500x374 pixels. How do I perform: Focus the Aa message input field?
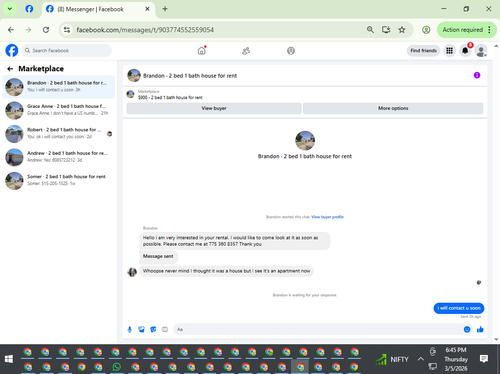point(317,330)
